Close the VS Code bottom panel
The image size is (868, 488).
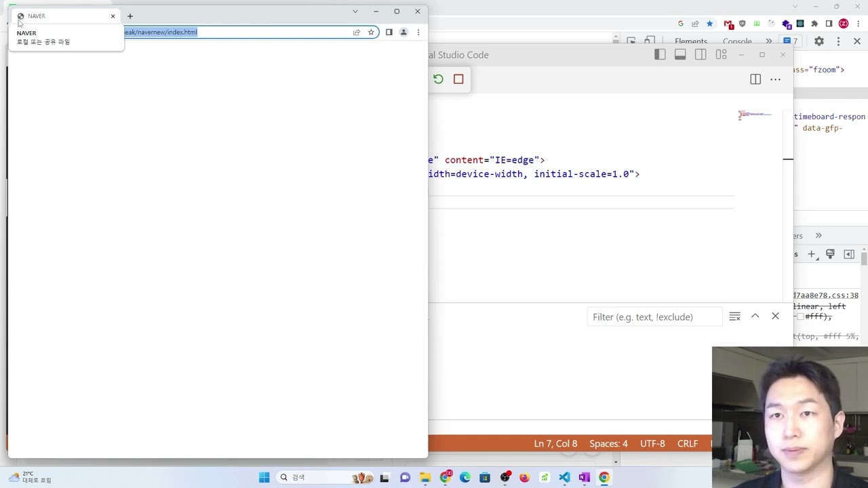tap(775, 317)
